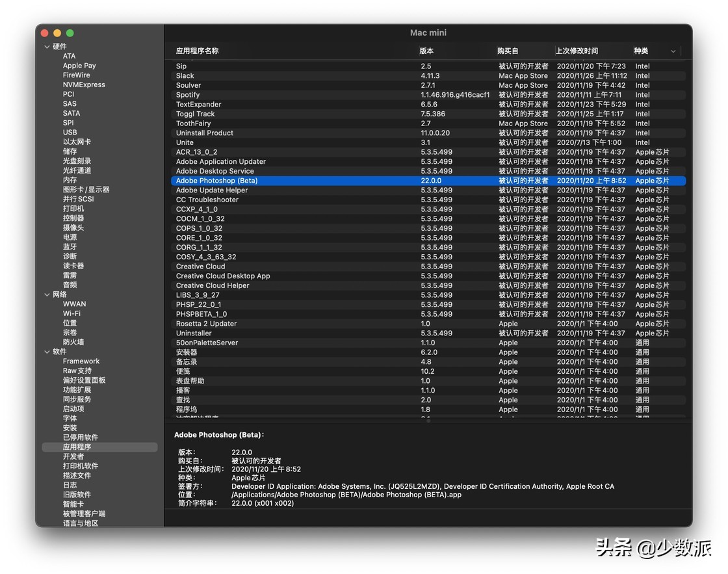Sort the list by the 版本 column
Screen dimensions: 728x574
426,51
